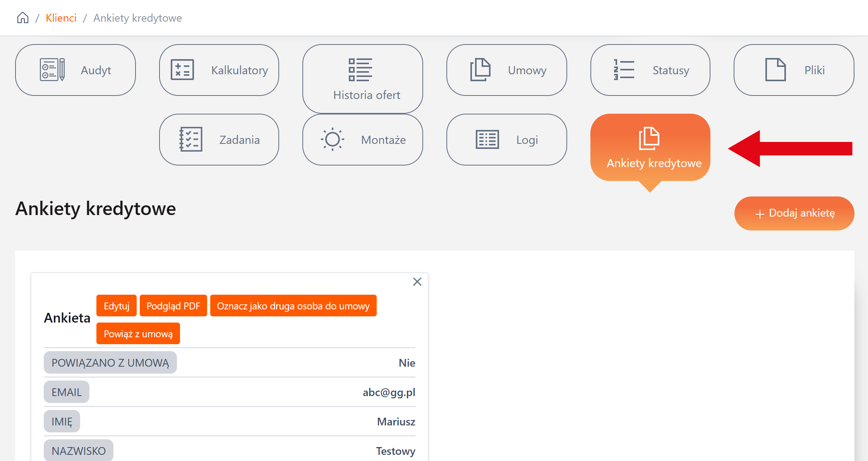This screenshot has width=868, height=461.
Task: Open the Montaże sun icon section
Action: click(x=363, y=140)
